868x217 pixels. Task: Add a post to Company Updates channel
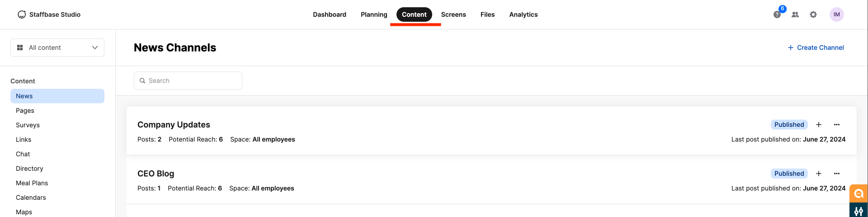coord(819,125)
